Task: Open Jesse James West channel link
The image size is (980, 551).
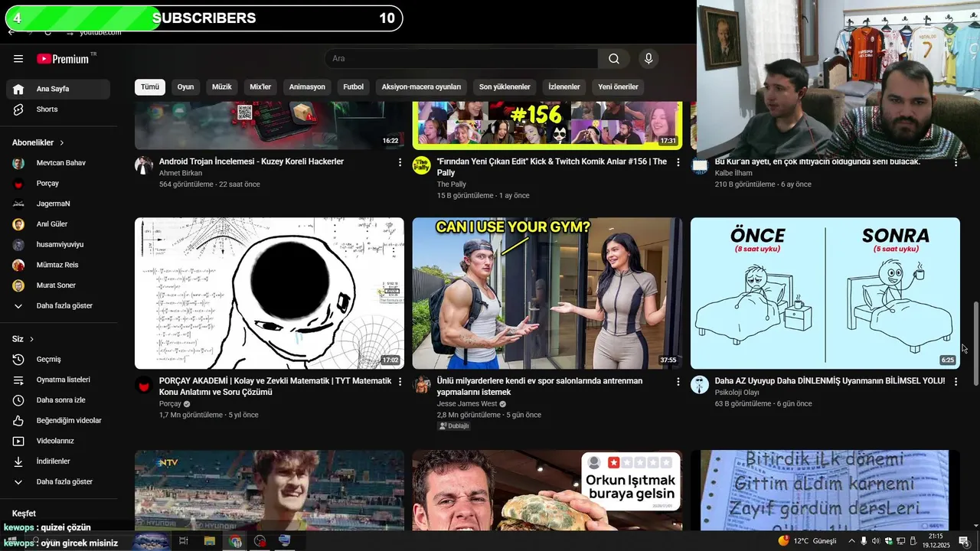Action: tap(467, 404)
